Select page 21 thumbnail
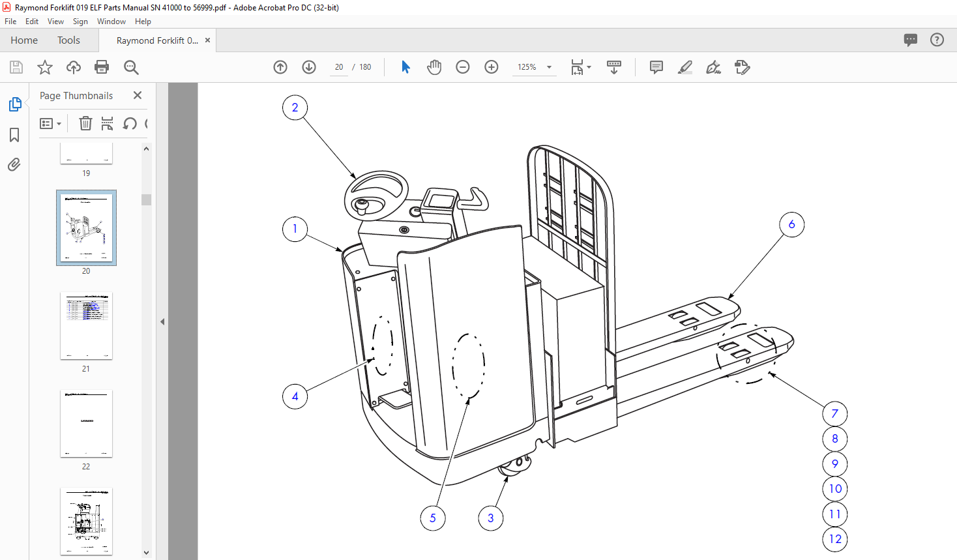This screenshot has height=560, width=957. 86,326
